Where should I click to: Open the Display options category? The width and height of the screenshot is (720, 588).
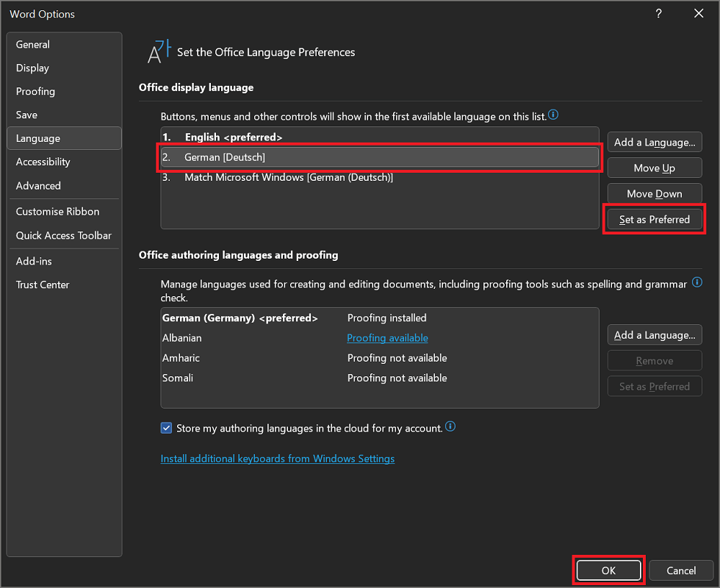click(x=65, y=68)
